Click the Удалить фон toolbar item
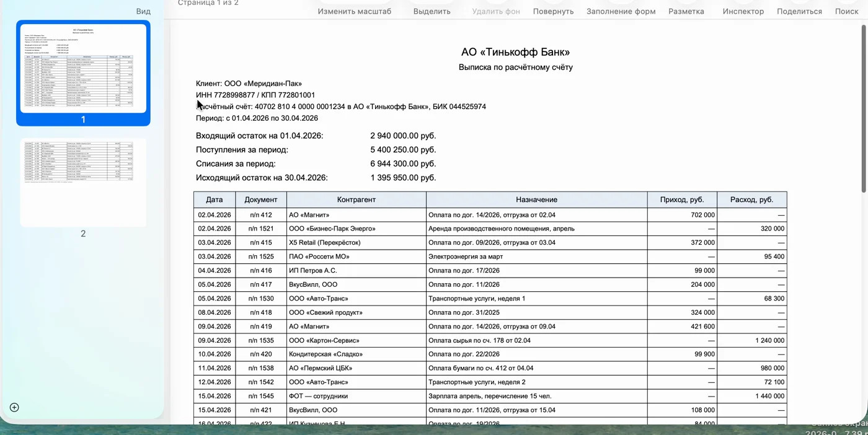The width and height of the screenshot is (868, 435). click(x=496, y=11)
